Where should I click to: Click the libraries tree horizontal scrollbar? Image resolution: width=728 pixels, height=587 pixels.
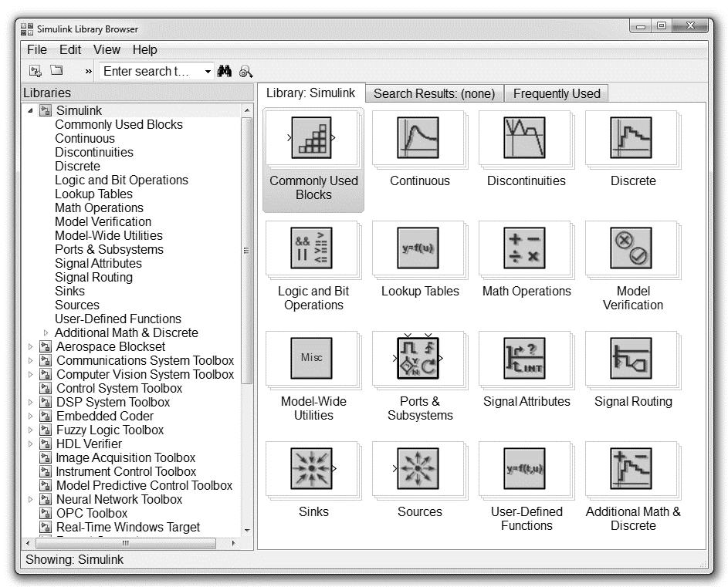pos(126,543)
